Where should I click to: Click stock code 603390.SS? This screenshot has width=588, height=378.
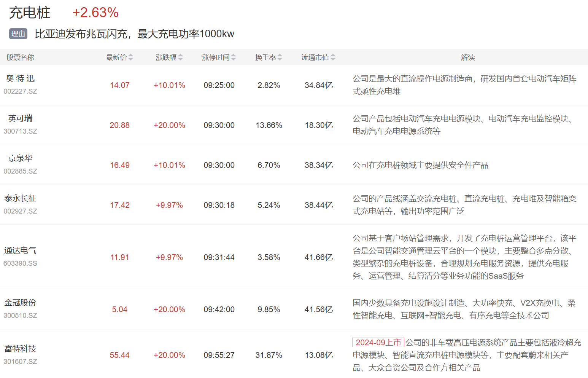pyautogui.click(x=20, y=263)
